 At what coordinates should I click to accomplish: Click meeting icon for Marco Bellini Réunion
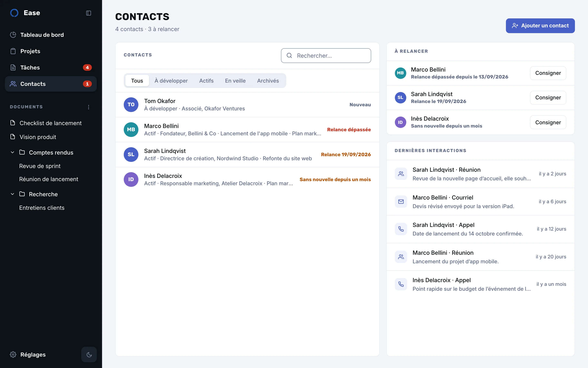click(401, 257)
